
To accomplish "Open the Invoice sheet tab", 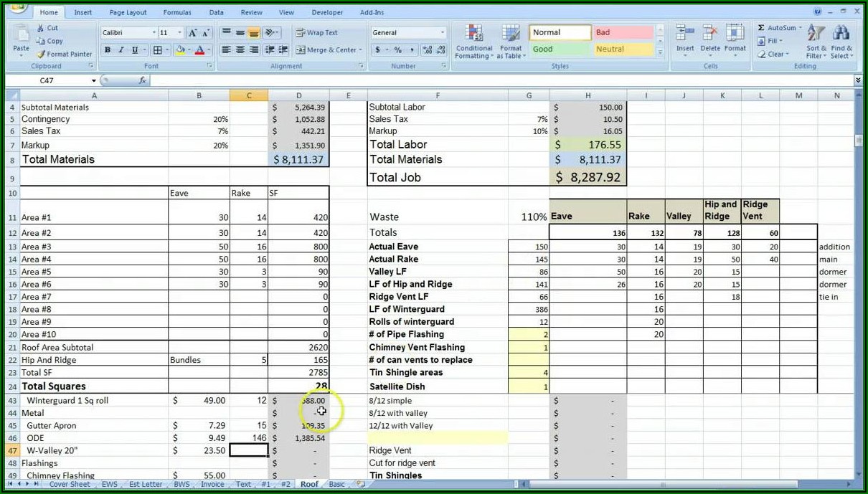I will coord(212,485).
